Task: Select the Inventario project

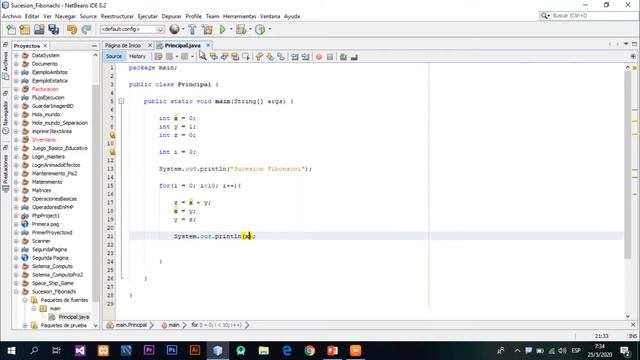Action: tap(44, 140)
